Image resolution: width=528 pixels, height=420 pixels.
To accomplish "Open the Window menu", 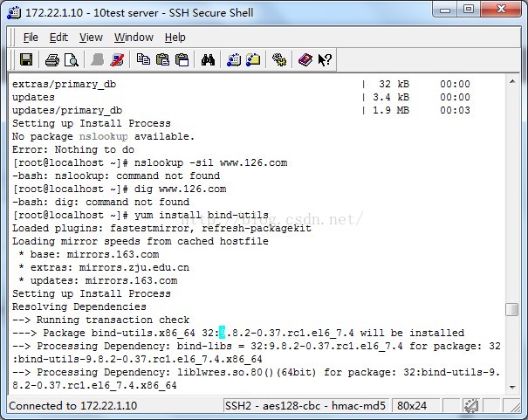I will coord(134,38).
